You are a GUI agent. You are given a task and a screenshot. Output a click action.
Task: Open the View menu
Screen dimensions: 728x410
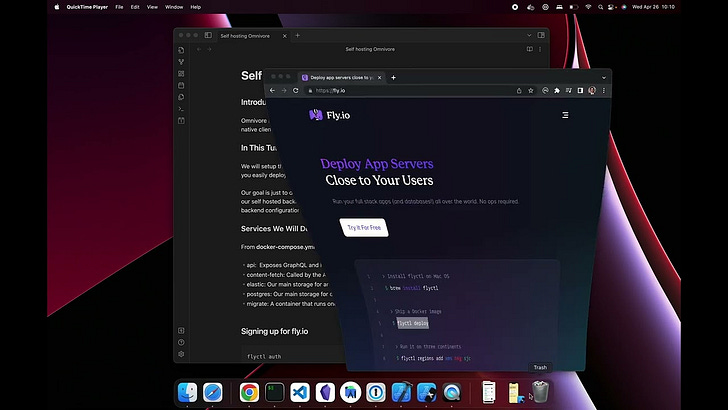(x=152, y=7)
